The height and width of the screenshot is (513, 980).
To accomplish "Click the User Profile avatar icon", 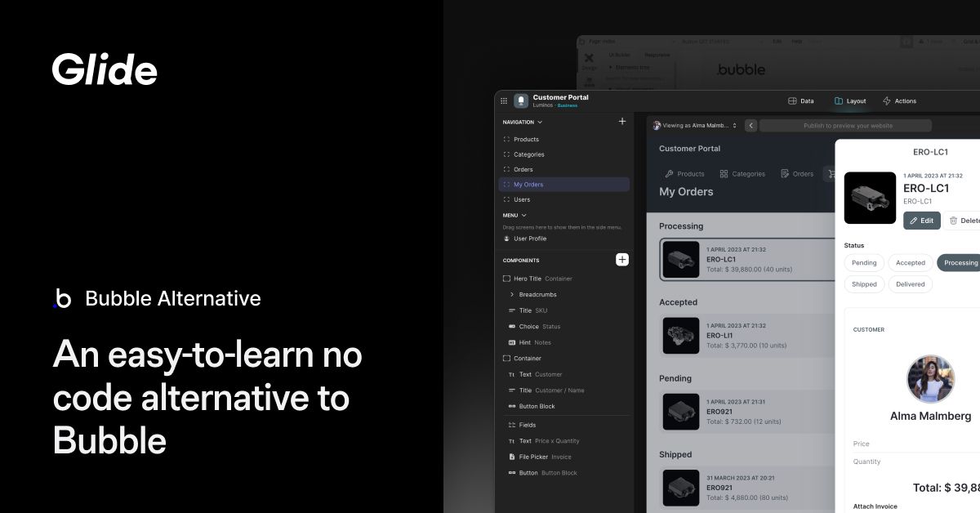I will click(506, 239).
